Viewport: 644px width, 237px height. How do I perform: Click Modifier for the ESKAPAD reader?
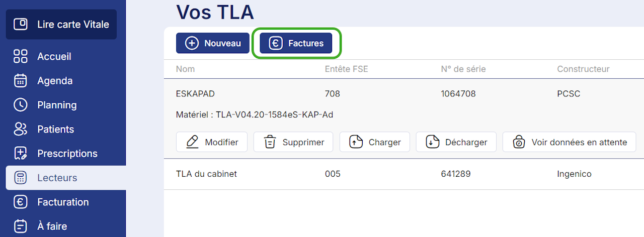click(x=212, y=142)
